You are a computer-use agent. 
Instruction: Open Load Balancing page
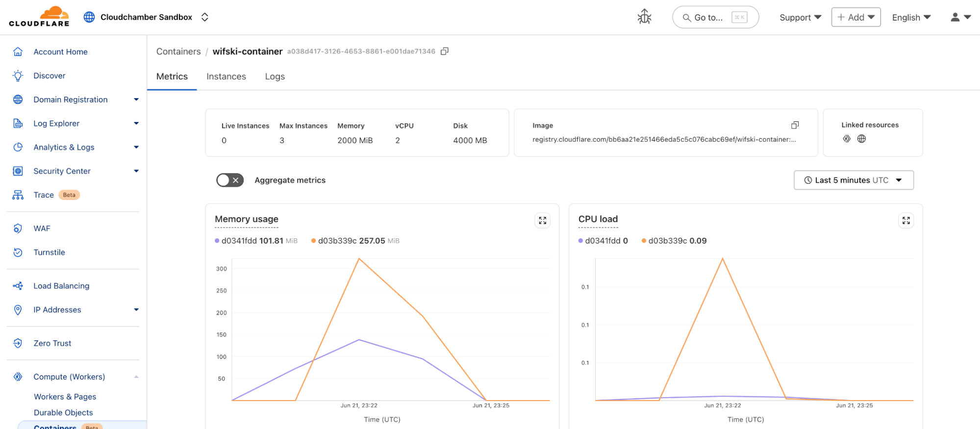[x=61, y=286]
